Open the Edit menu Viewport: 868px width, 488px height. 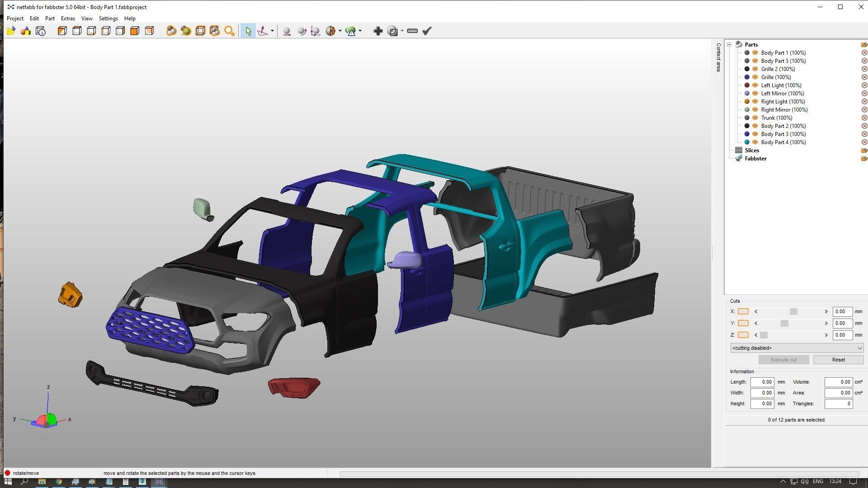pos(34,19)
